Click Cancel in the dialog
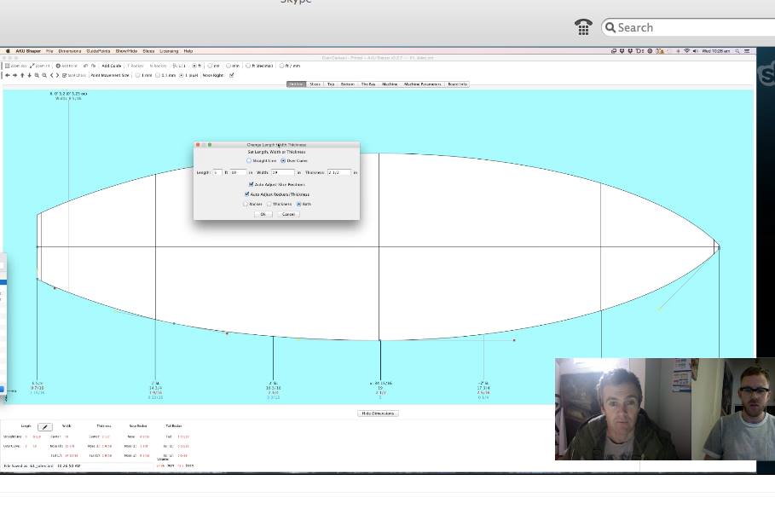 288,214
